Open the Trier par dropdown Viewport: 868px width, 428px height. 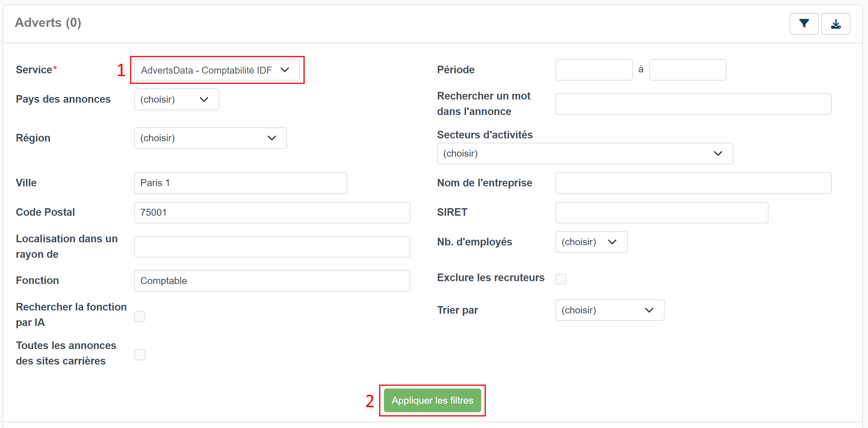[x=609, y=310]
